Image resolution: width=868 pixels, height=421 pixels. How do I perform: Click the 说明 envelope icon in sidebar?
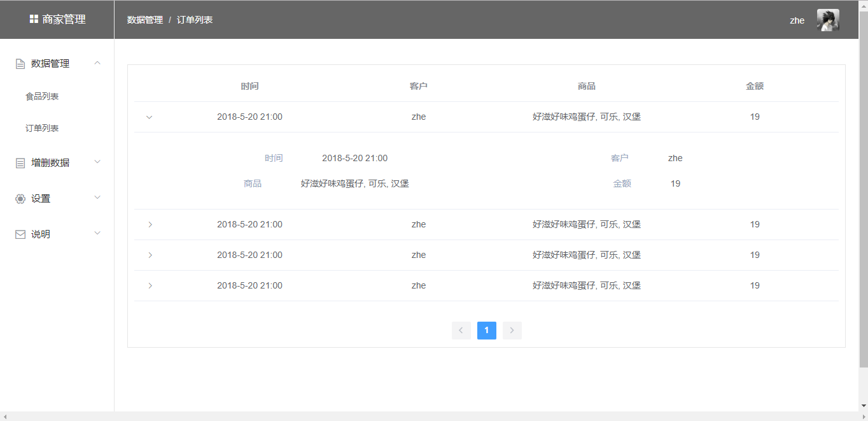pos(20,234)
